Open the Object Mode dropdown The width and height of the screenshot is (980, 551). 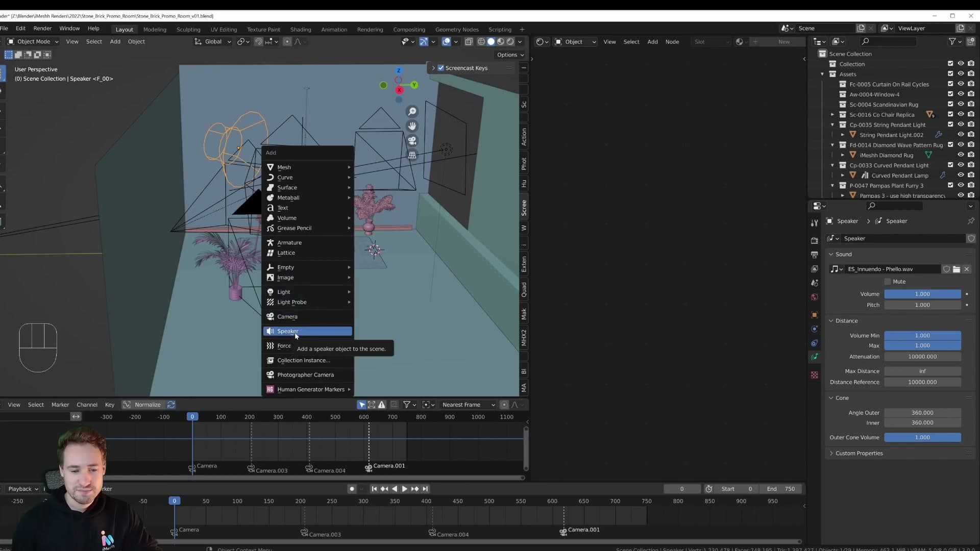click(x=33, y=42)
